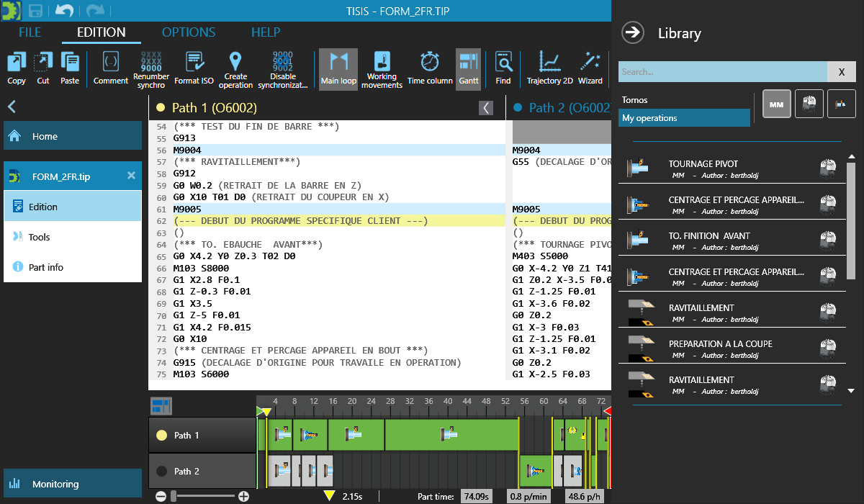Collapse the left navigation back chevron

(12, 107)
